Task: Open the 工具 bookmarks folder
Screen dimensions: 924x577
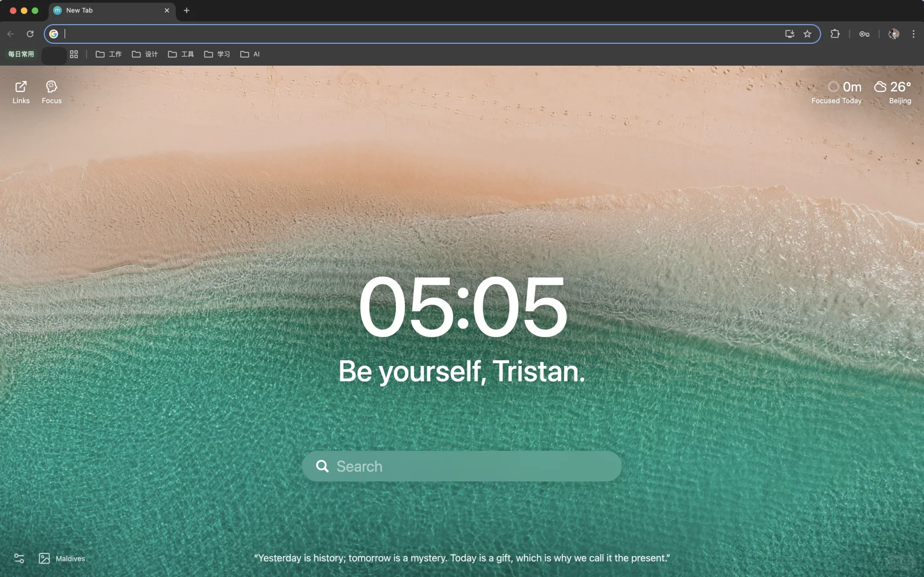Action: point(181,54)
